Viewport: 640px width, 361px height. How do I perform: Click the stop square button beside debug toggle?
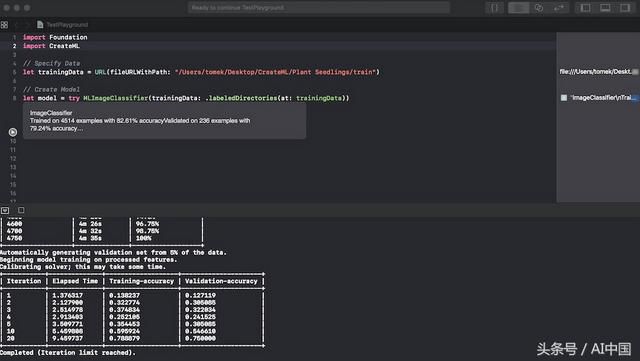click(21, 210)
